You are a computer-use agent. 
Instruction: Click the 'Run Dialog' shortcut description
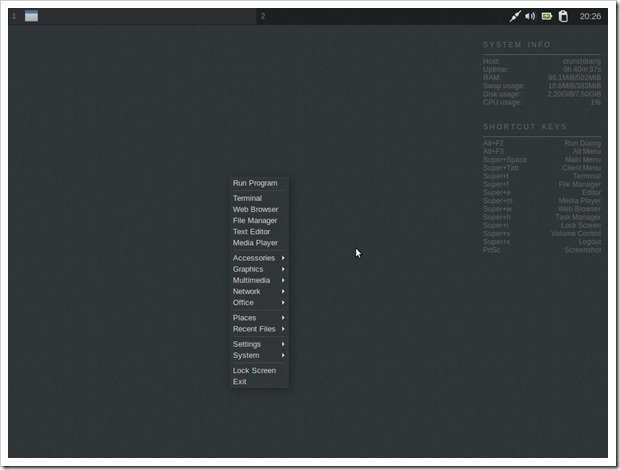582,143
